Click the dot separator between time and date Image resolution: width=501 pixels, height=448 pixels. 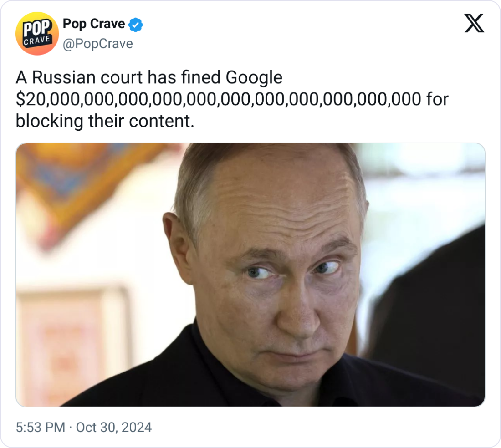coord(70,427)
